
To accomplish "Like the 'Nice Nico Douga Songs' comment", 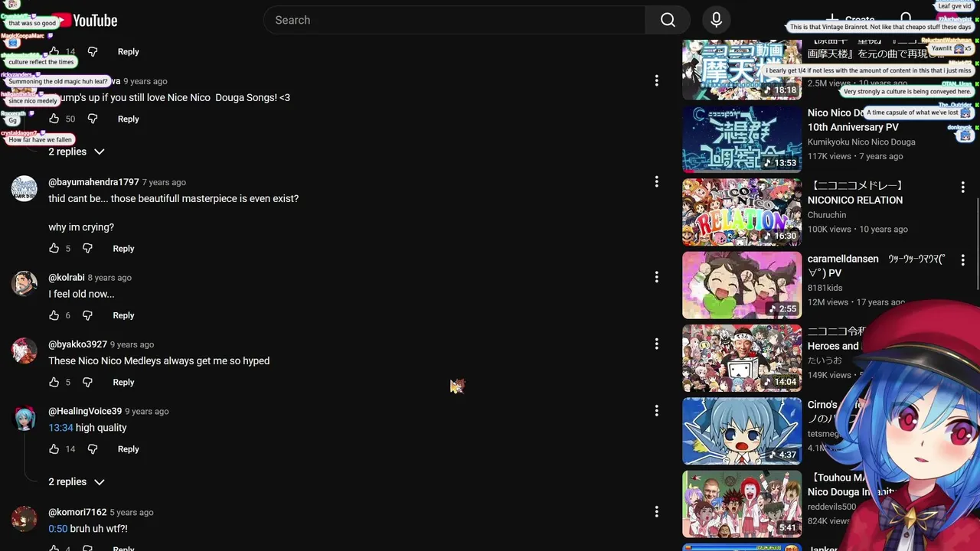I will coord(54,119).
